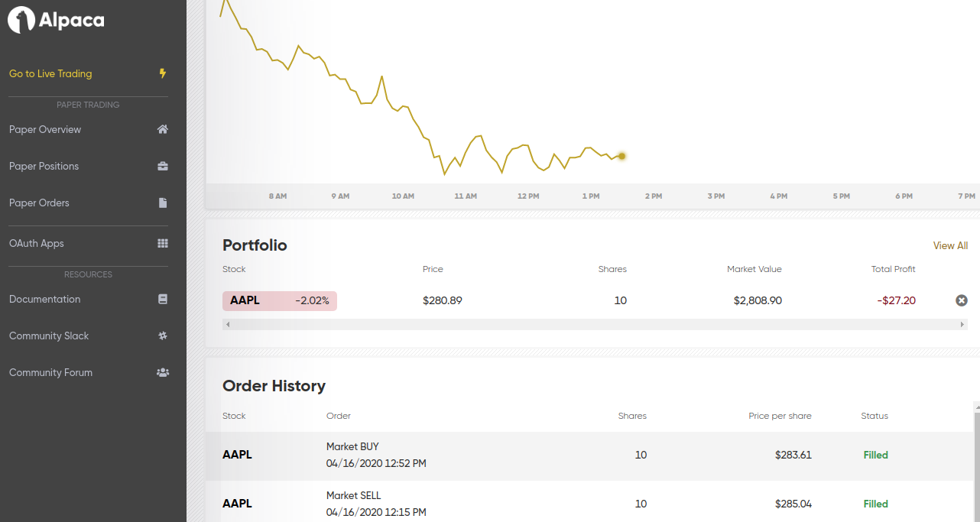Screen dimensions: 980x522
Task: Click the 04/16/2020 12:15 PM timestamp
Action: (376, 512)
